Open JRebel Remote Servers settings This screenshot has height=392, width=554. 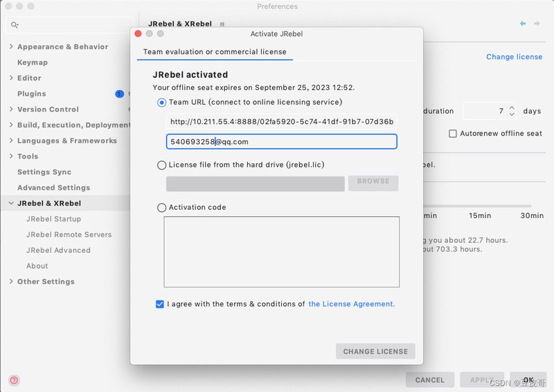click(69, 234)
